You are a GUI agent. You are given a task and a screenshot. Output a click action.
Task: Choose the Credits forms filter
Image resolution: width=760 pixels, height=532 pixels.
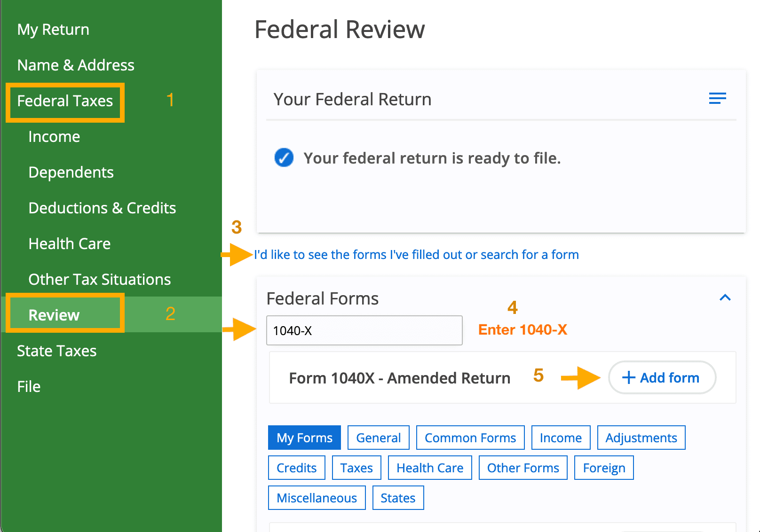tap(296, 468)
